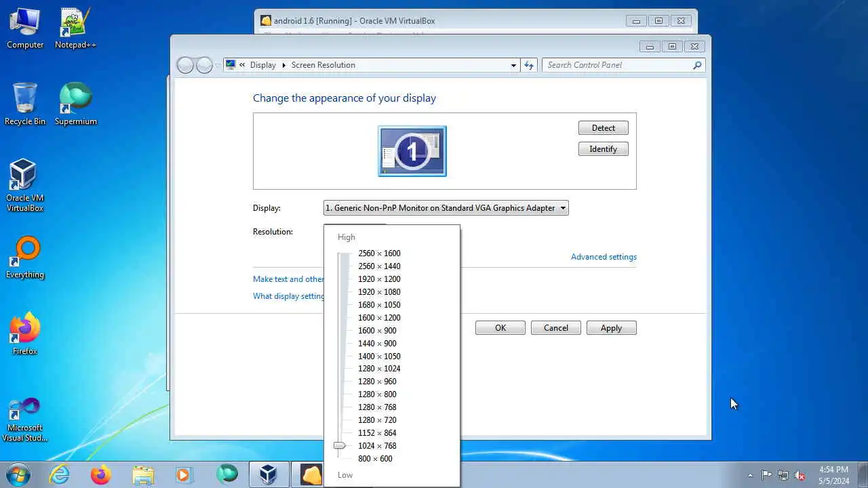Screen dimensions: 868x488
Task: Choose 1680 × 1050 resolution
Action: pyautogui.click(x=379, y=305)
